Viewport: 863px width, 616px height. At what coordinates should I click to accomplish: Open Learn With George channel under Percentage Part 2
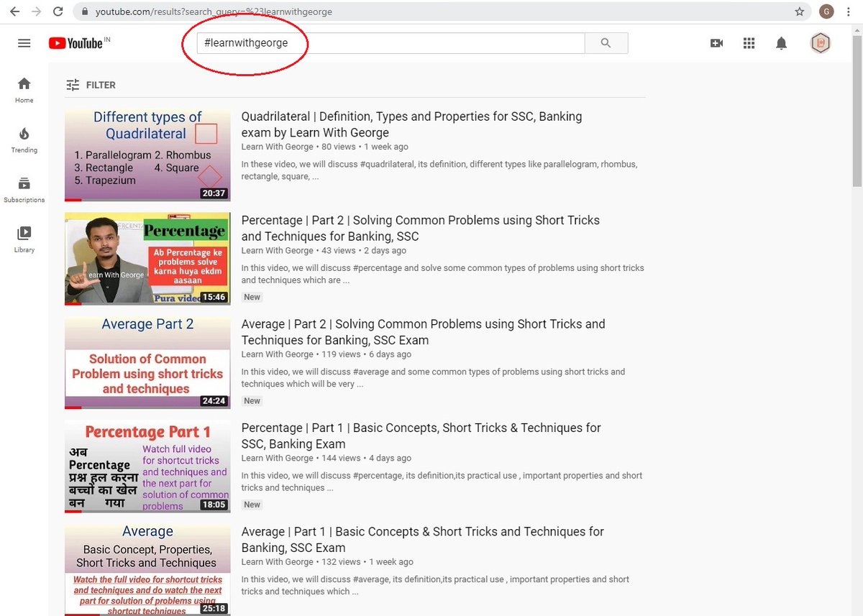pyautogui.click(x=278, y=251)
